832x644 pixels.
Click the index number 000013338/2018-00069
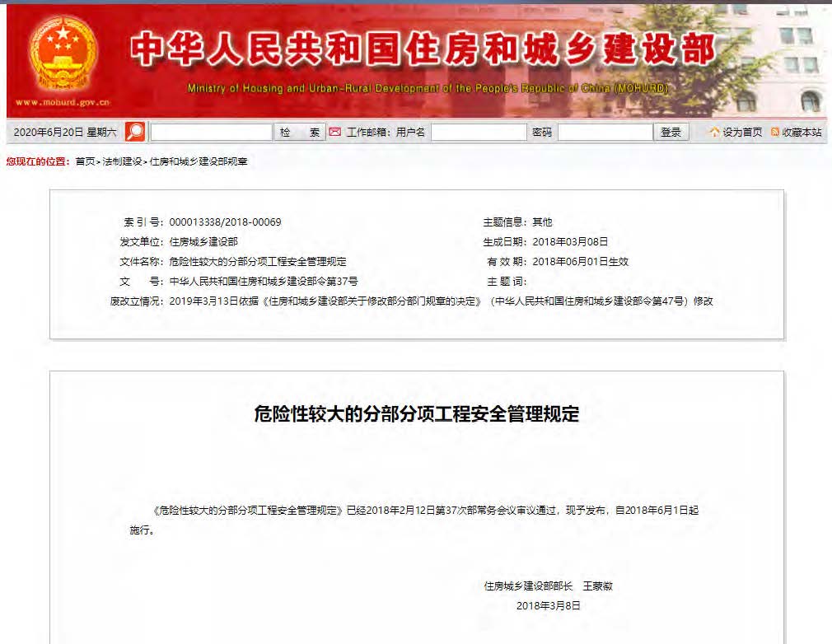225,222
